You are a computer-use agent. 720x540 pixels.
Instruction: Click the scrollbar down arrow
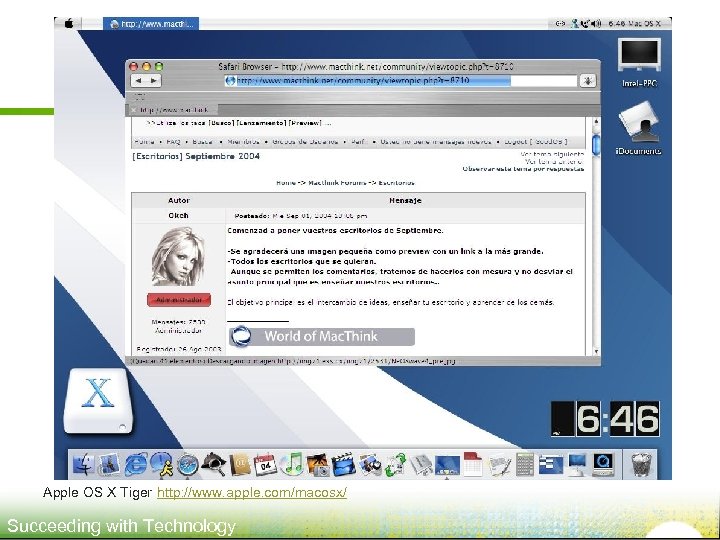pyautogui.click(x=596, y=352)
